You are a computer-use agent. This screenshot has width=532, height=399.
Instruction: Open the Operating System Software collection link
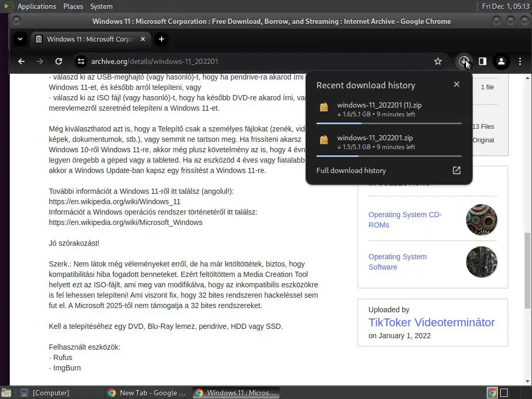(397, 262)
